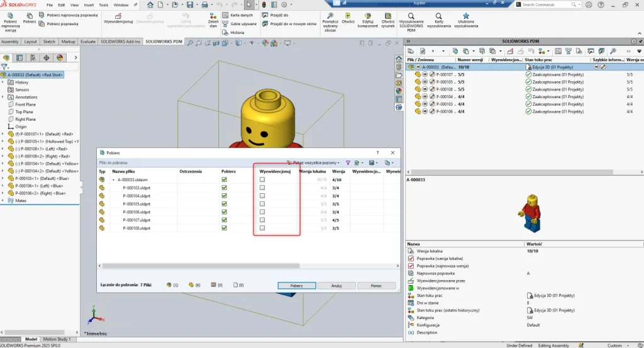Click Otwórz rysunek icon
644x348 pixels.
[387, 16]
